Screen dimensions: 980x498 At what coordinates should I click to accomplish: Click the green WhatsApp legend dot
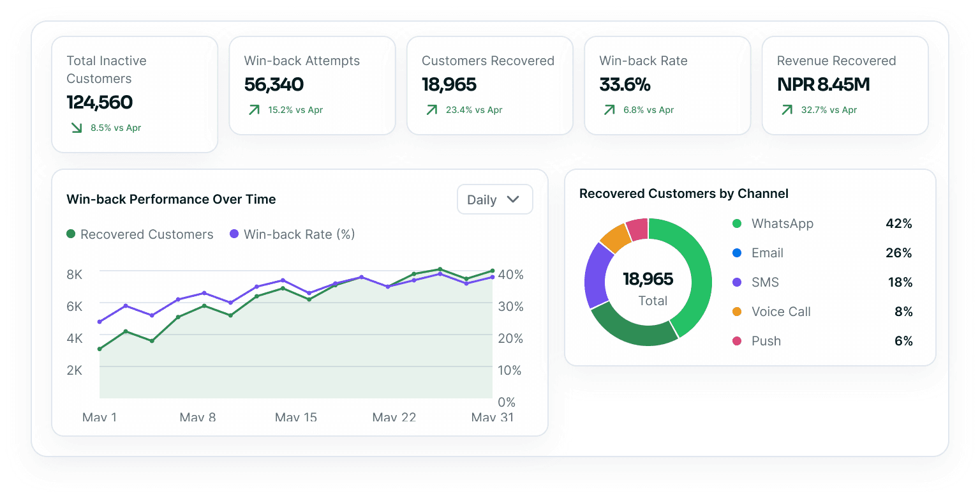point(737,223)
